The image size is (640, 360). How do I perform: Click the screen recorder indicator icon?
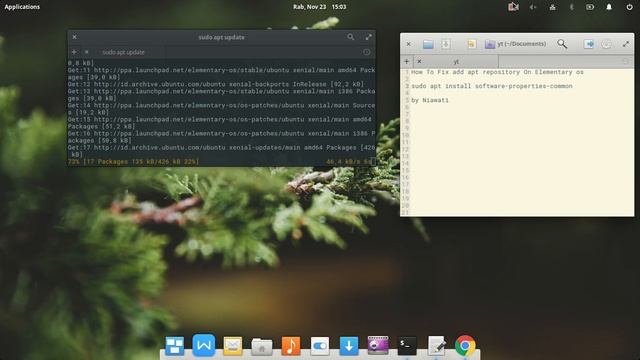tap(513, 7)
